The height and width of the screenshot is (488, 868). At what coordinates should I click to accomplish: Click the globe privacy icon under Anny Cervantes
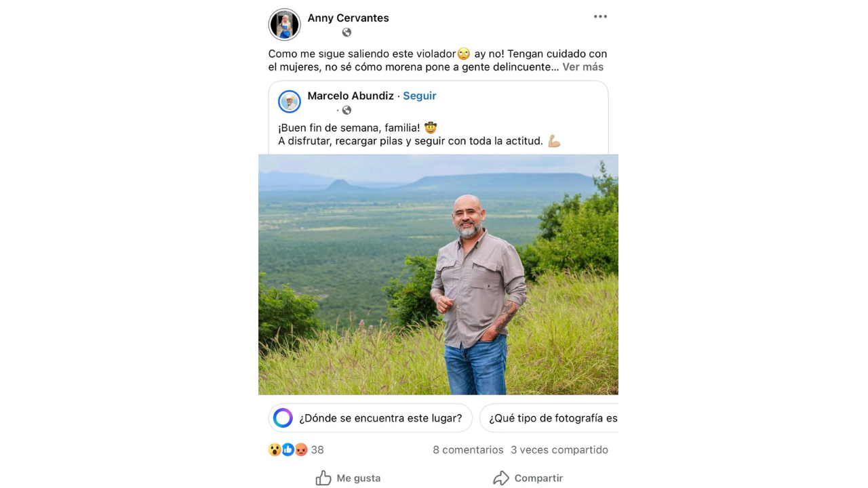click(347, 33)
